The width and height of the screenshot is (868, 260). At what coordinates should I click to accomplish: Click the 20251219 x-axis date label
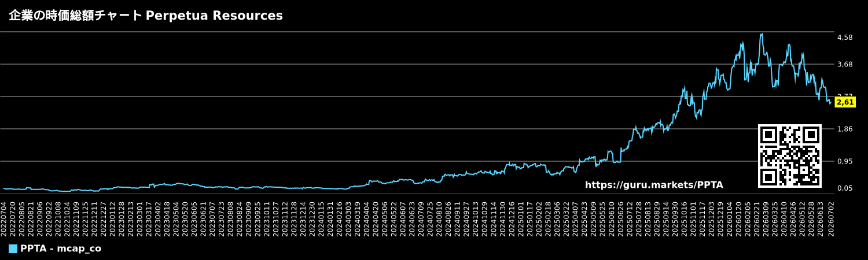[720, 218]
